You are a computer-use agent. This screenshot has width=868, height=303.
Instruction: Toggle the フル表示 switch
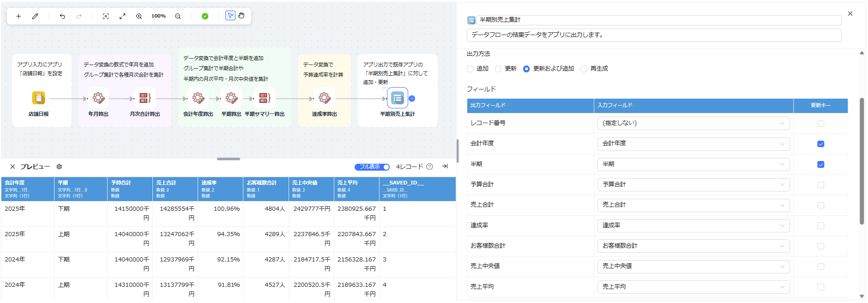point(372,167)
